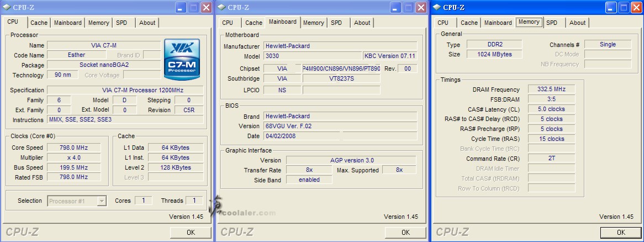Click Core Speed value 798.0 MHz
Viewport: 644px width, 242px height.
point(74,148)
